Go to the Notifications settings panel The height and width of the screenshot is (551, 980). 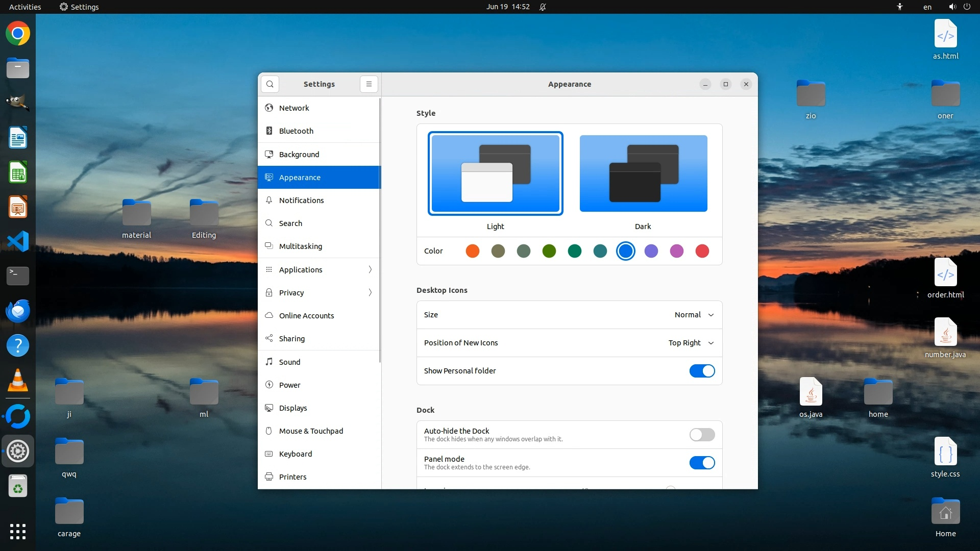point(301,201)
